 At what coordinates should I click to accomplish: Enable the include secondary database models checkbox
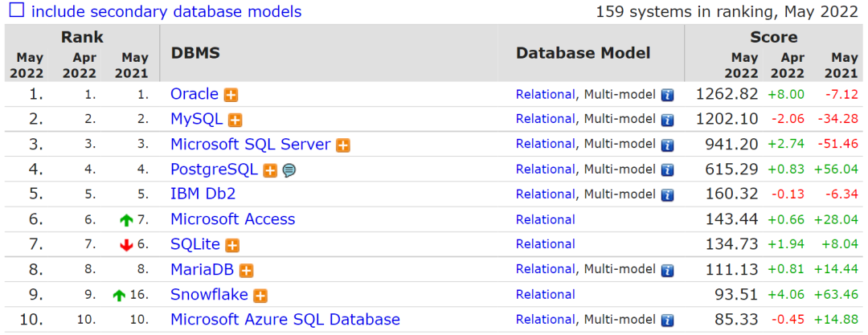16,11
